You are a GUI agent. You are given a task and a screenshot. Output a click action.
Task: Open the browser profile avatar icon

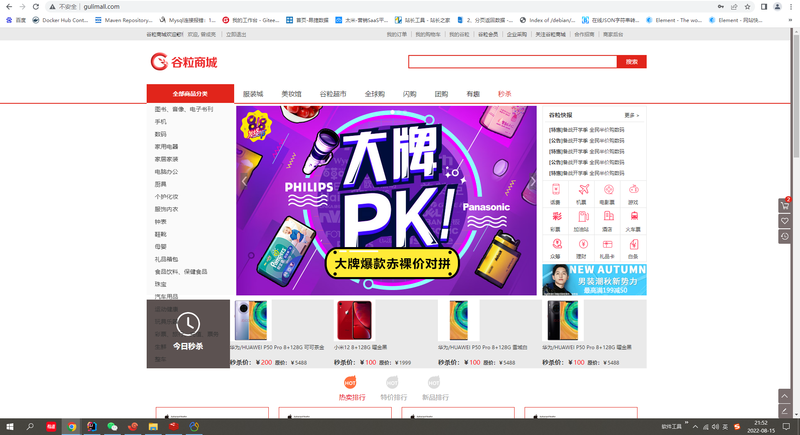tap(777, 7)
